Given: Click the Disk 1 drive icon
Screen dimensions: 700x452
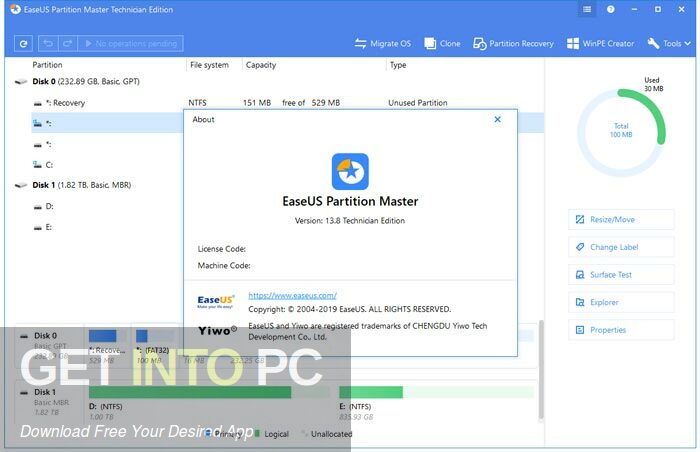Looking at the screenshot, I should [21, 185].
